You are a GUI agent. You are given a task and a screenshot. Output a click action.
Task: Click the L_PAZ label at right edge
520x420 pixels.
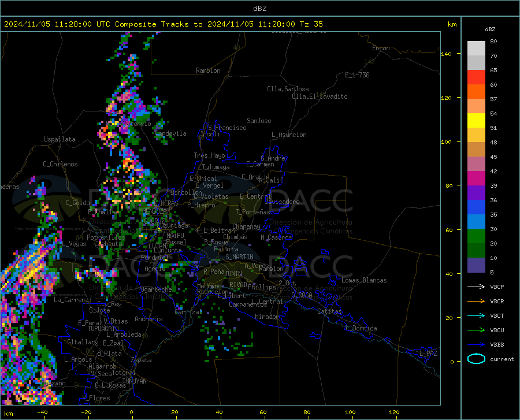pyautogui.click(x=428, y=354)
